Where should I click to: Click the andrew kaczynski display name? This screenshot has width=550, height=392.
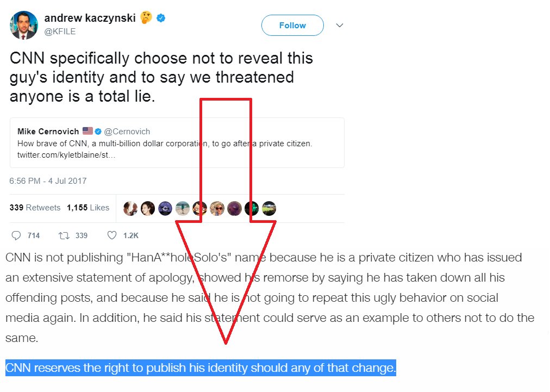pos(89,18)
